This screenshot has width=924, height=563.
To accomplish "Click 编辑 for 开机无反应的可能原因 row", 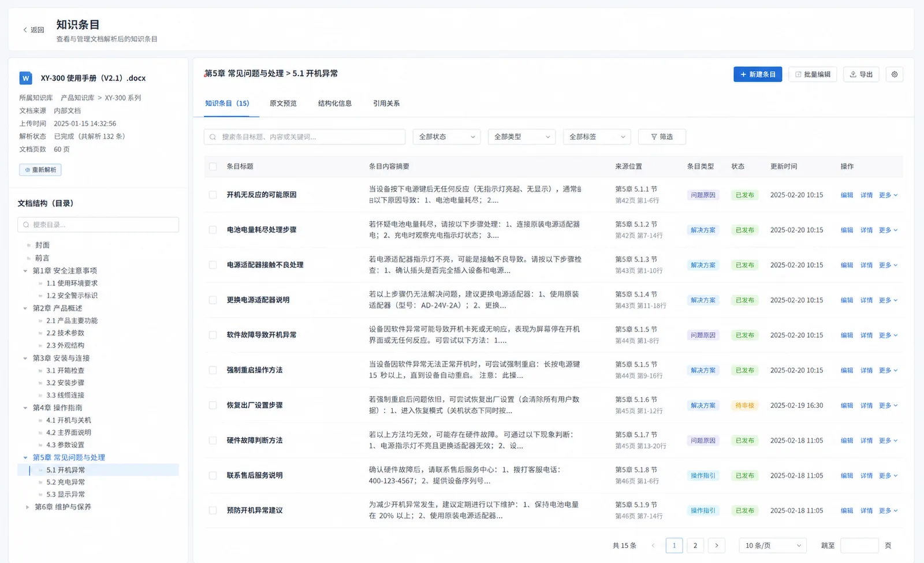I will tap(847, 195).
